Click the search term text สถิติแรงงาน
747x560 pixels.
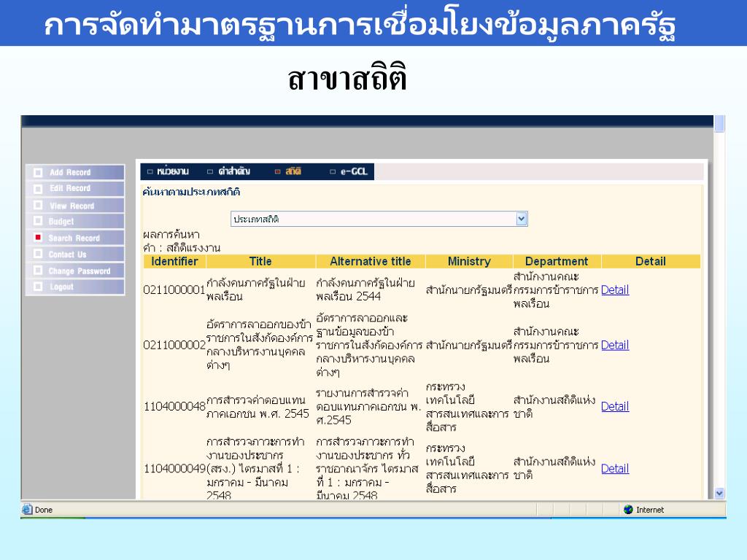tap(193, 248)
